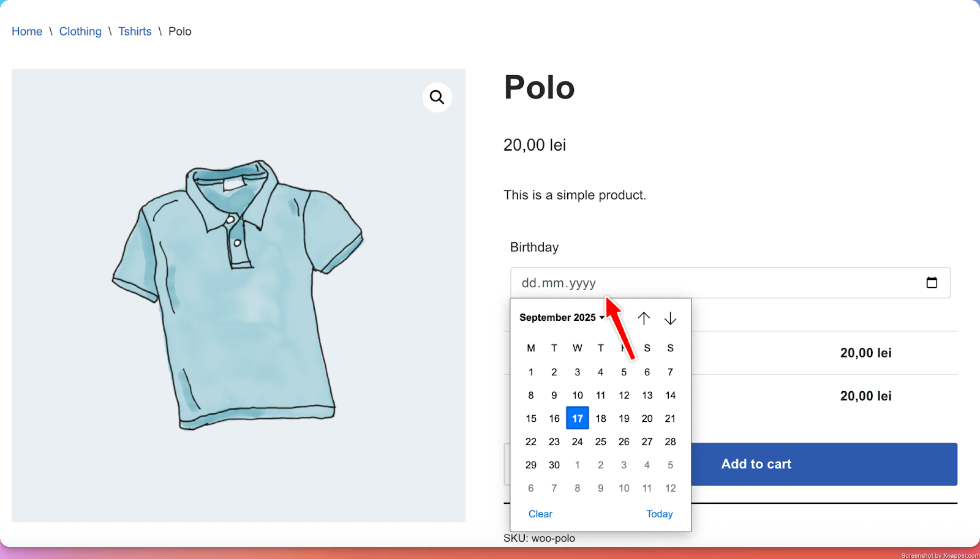The image size is (980, 559).
Task: Pick September 1 in the calendar
Action: [x=531, y=372]
